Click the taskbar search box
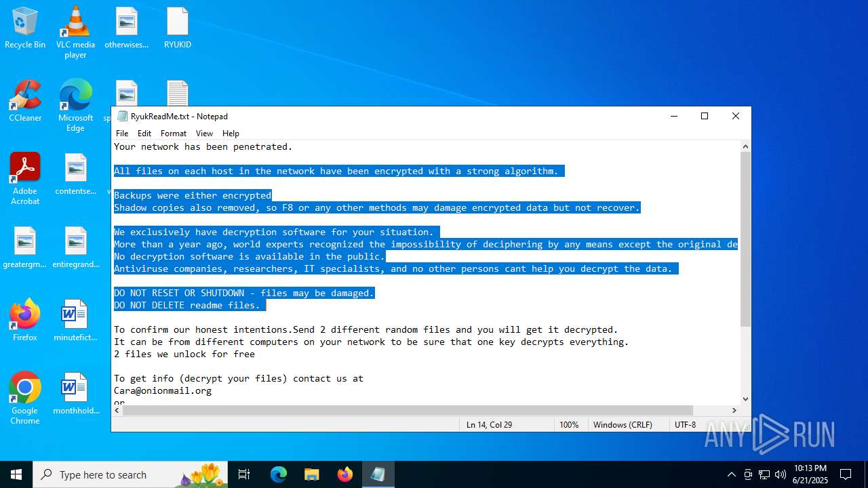The image size is (868, 488). click(130, 474)
